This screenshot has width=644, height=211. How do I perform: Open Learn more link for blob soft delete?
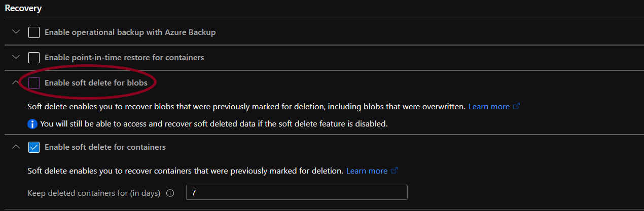pyautogui.click(x=489, y=107)
